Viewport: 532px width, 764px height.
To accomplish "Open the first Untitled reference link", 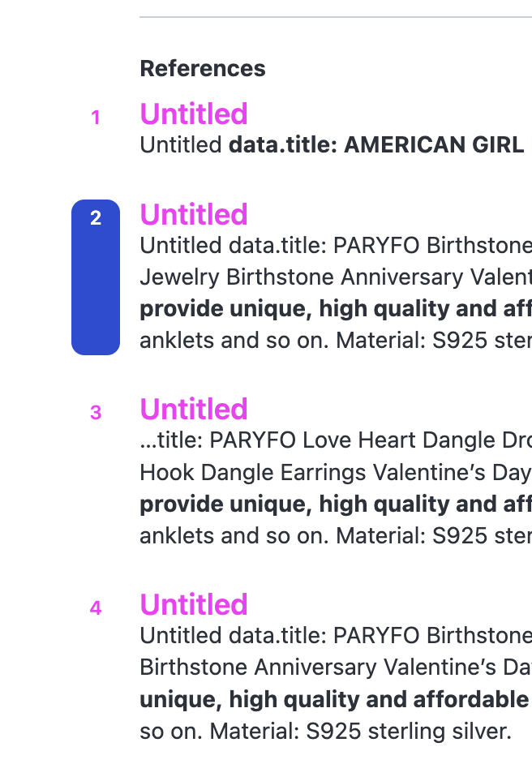I will coord(194,114).
